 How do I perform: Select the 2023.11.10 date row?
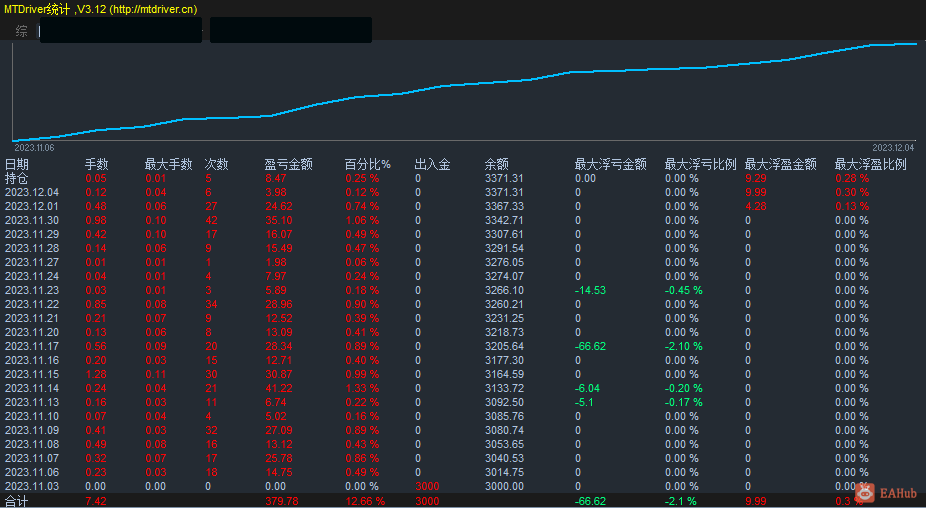[32, 416]
